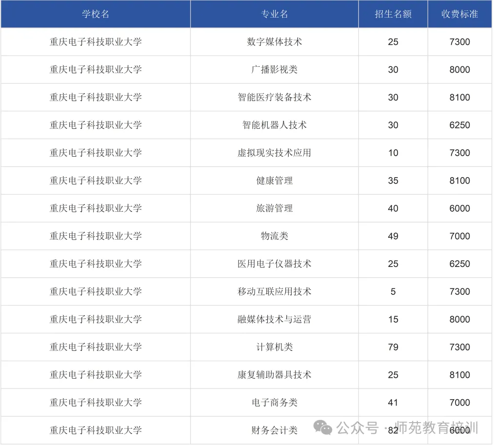Select the 医用电子仪器技术 major cell

click(275, 264)
